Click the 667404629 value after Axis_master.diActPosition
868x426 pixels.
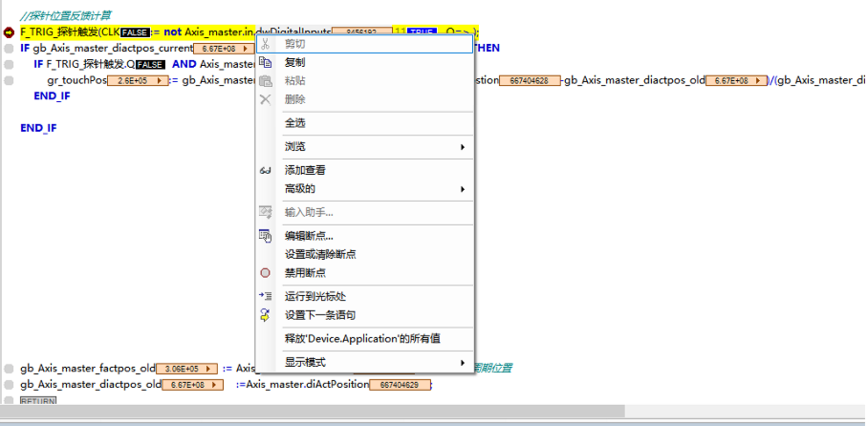tap(399, 385)
